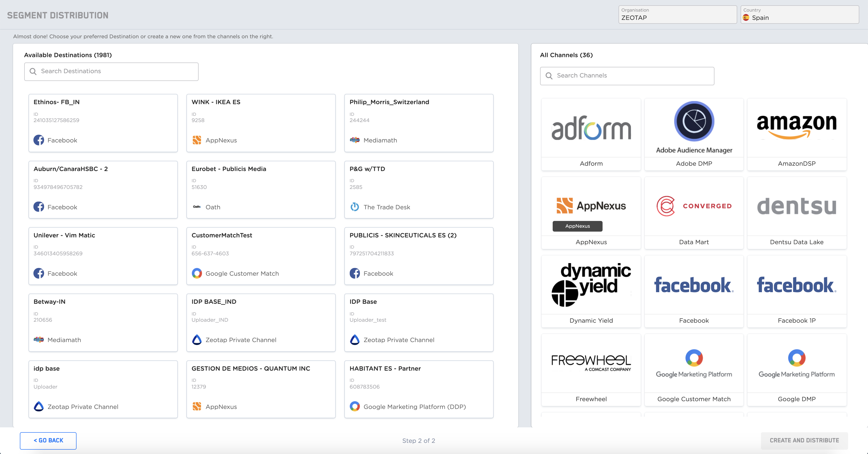Open the Facebook 1P channel tile
868x454 pixels.
pos(797,291)
